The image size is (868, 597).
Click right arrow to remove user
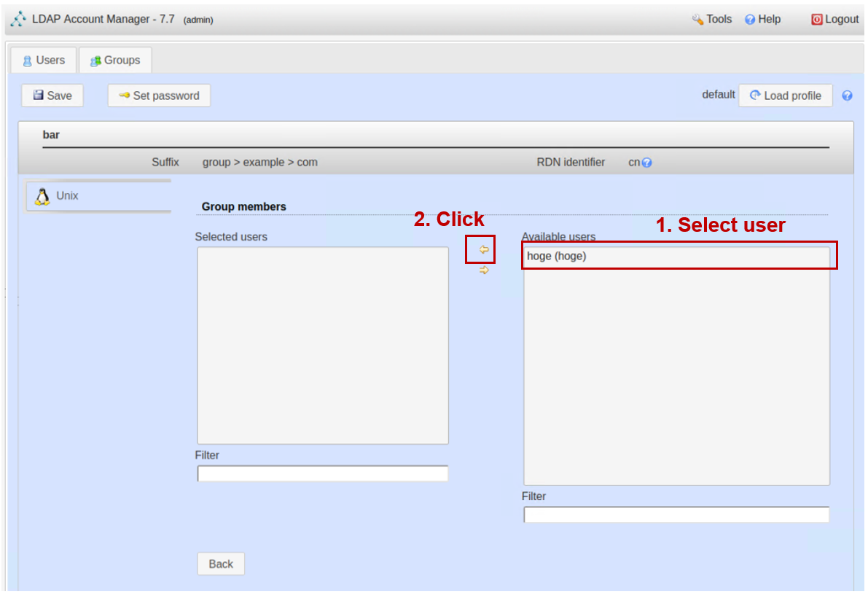click(x=484, y=270)
